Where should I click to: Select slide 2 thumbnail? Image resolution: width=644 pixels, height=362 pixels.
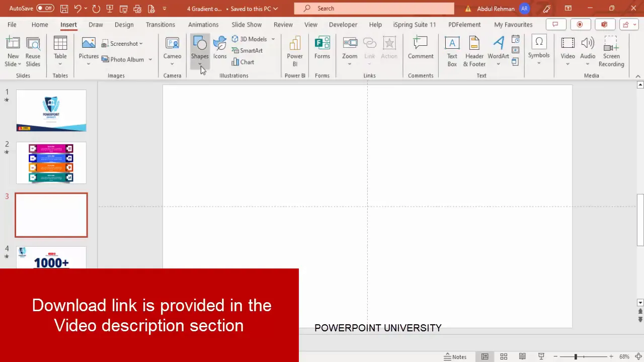click(51, 163)
